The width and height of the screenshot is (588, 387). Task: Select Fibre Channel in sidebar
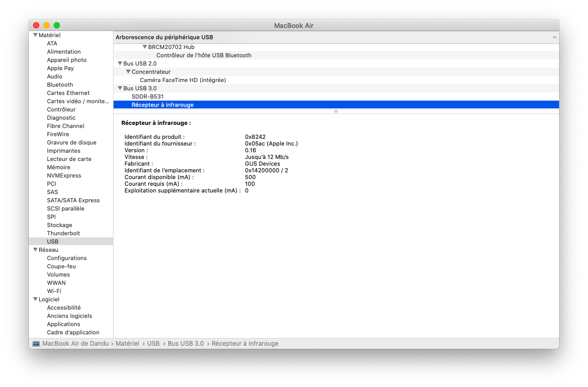tap(66, 125)
